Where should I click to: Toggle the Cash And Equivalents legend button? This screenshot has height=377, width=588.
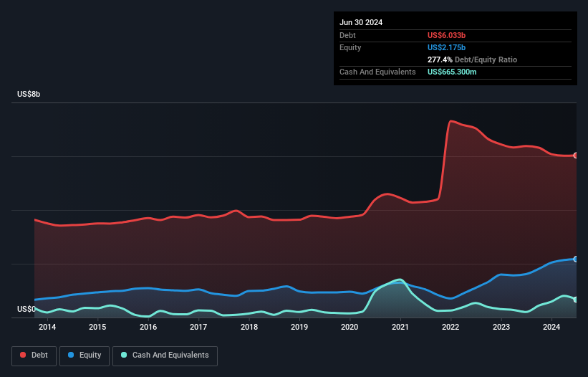pyautogui.click(x=165, y=355)
